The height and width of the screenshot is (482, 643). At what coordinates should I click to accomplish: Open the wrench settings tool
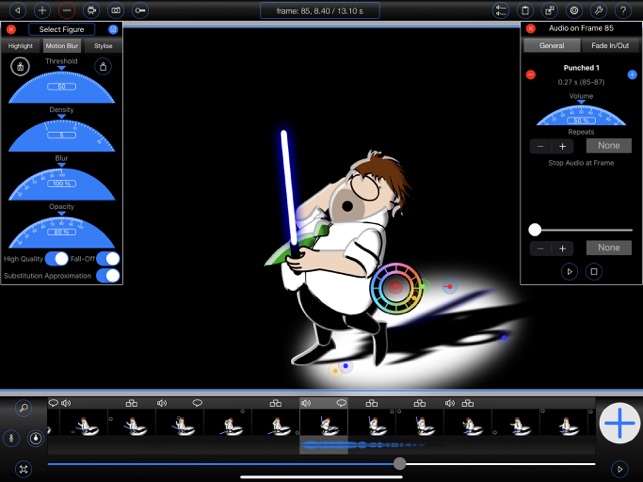coord(599,10)
